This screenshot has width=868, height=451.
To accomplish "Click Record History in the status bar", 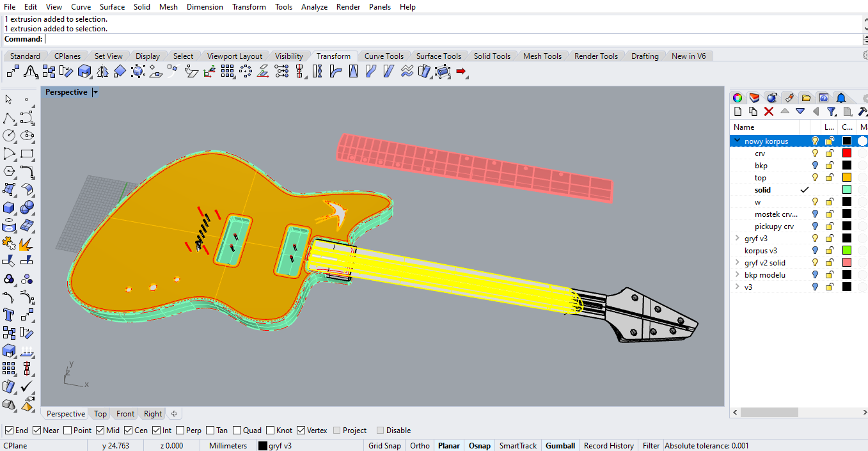I will 608,445.
